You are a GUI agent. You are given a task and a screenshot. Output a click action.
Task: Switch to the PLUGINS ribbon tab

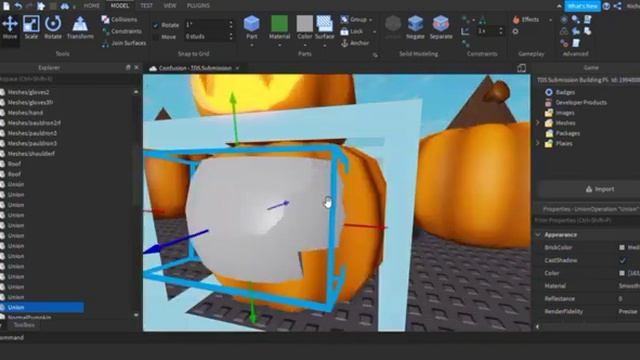click(x=198, y=6)
